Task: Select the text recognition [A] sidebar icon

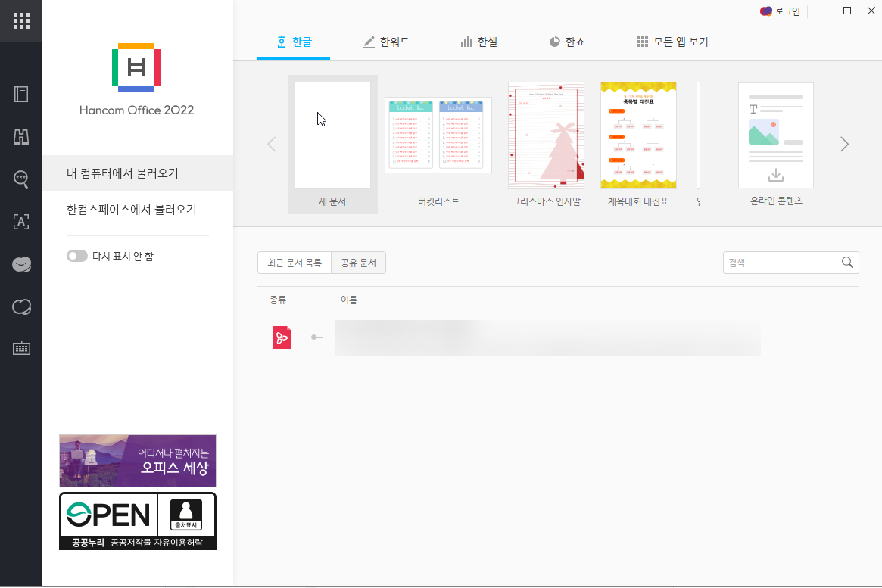Action: click(x=20, y=221)
